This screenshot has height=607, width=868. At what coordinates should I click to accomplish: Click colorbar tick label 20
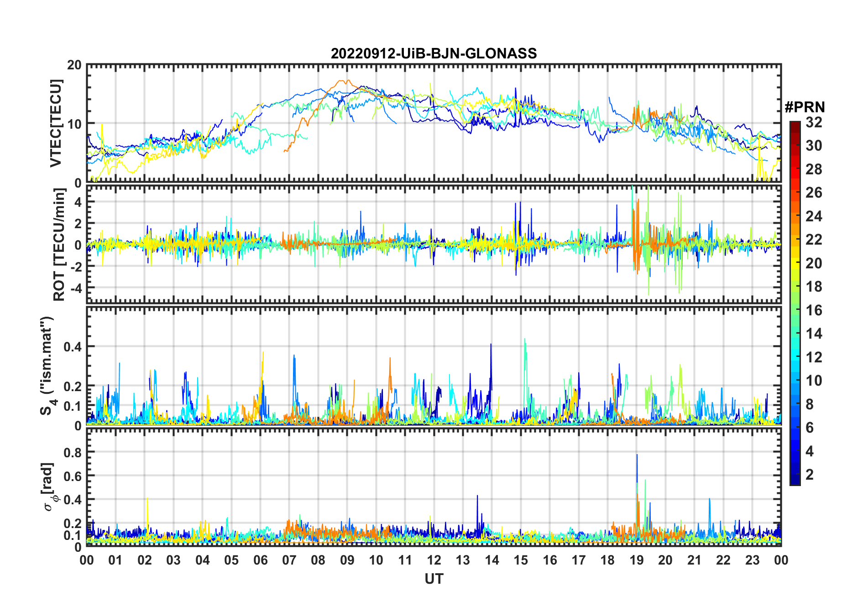(814, 263)
